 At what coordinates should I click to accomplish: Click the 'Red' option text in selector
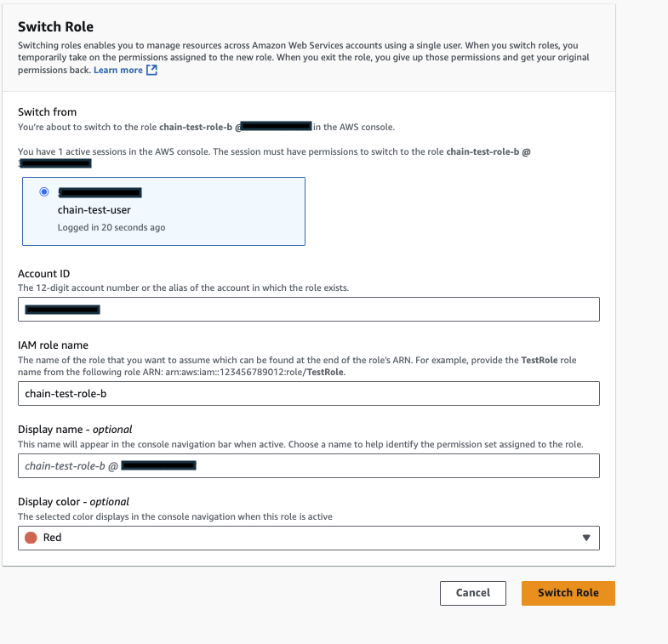pyautogui.click(x=53, y=538)
